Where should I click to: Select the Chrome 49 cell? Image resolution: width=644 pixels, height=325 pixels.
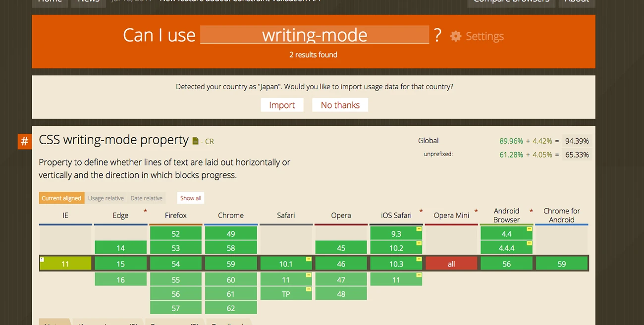coord(231,234)
